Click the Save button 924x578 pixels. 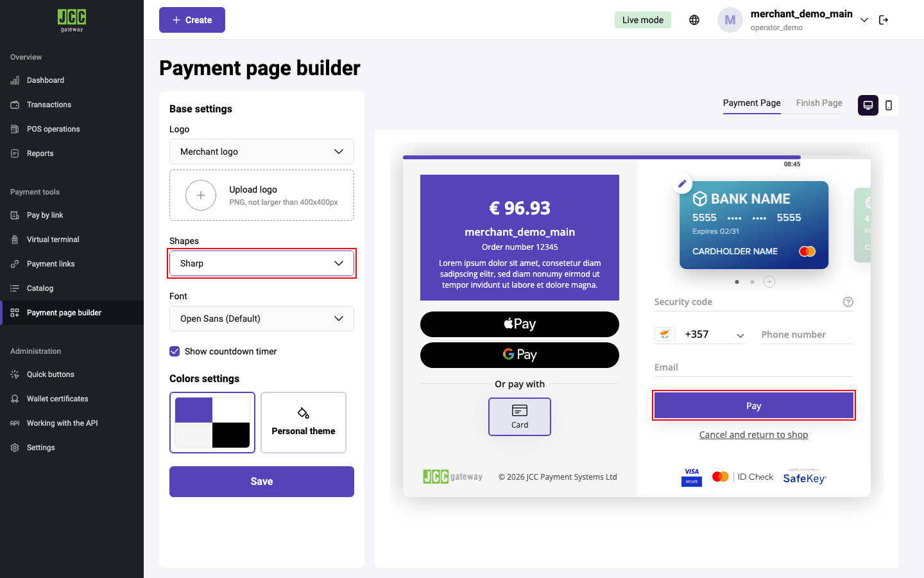coord(262,482)
